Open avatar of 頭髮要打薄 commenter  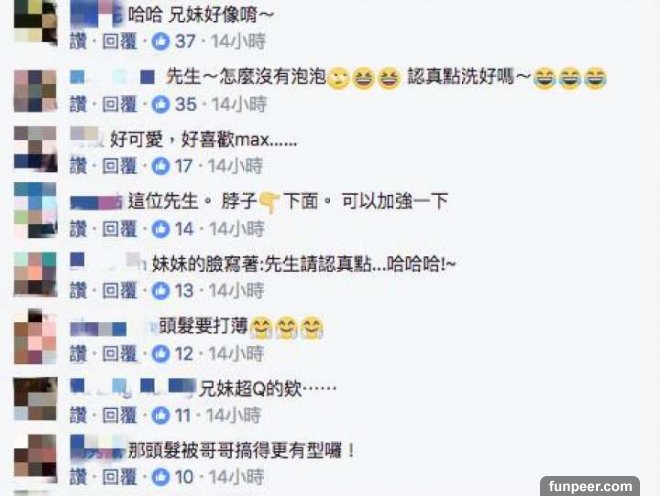35,337
